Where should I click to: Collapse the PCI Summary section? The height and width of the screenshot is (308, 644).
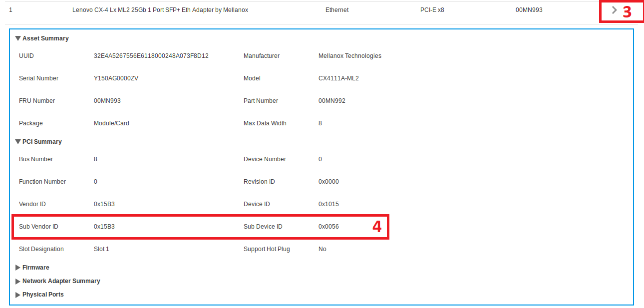(18, 142)
